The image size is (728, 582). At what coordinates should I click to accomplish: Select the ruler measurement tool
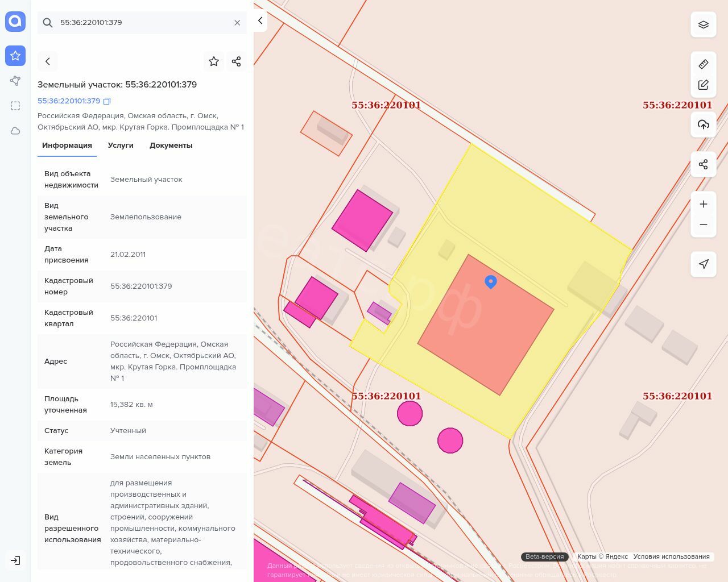tap(704, 64)
